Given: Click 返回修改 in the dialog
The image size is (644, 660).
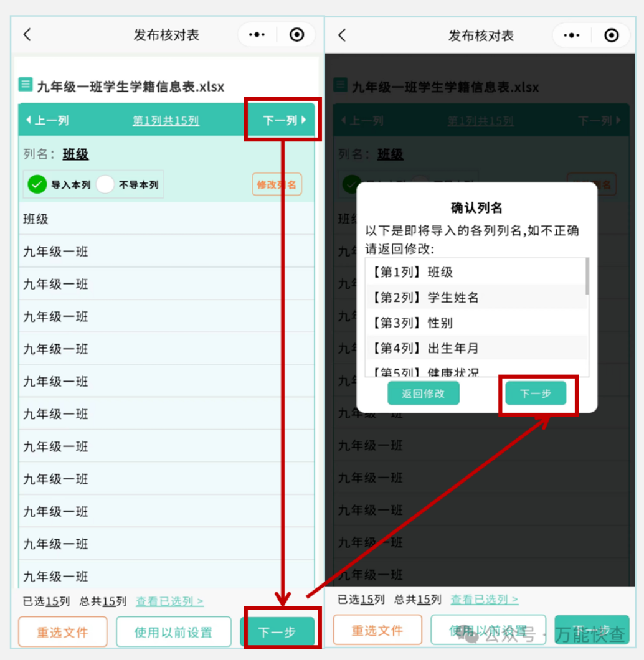Looking at the screenshot, I should point(423,394).
